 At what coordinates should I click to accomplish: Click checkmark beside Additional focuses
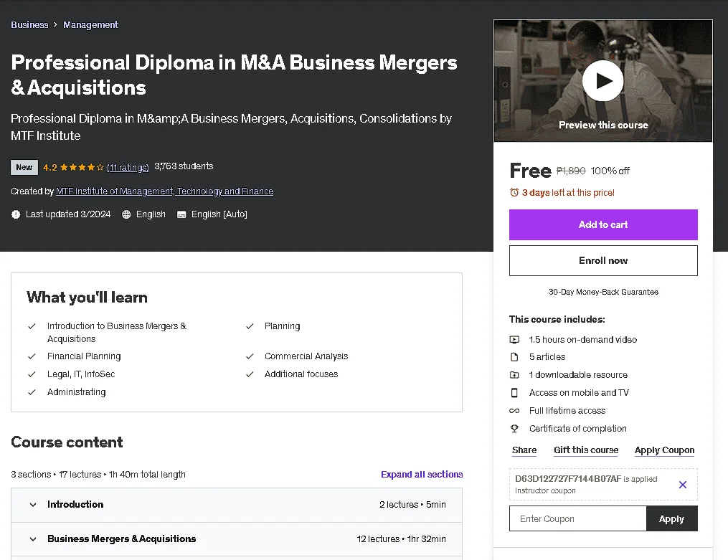[250, 374]
